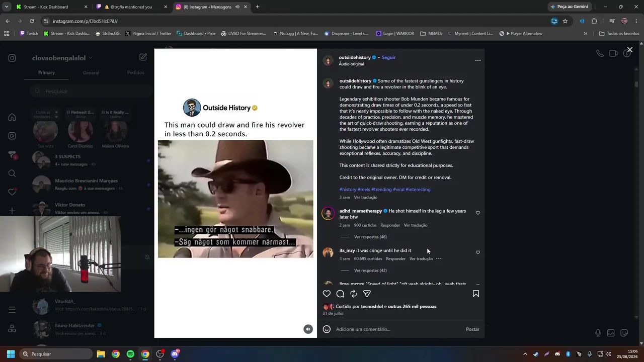Reload the current page
Image resolution: width=644 pixels, height=362 pixels.
pos(32,21)
